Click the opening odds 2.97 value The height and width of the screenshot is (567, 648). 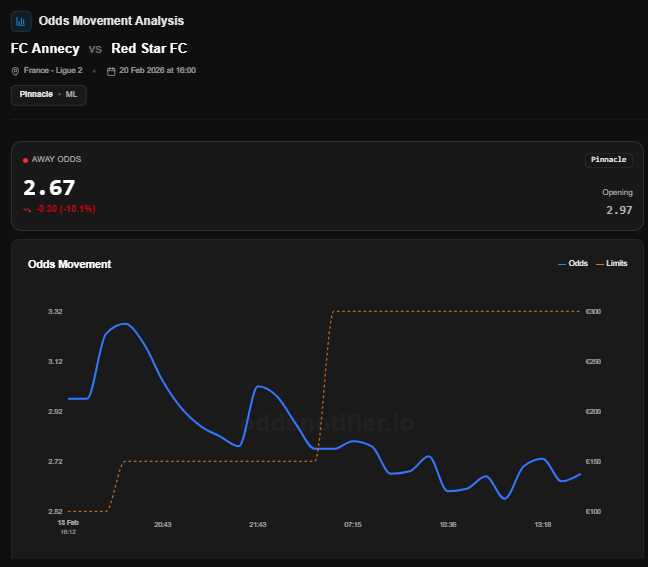619,210
